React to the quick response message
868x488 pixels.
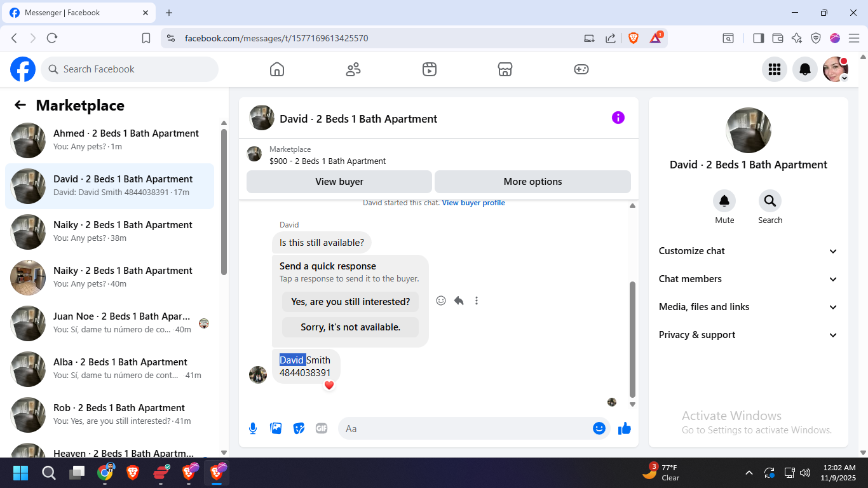point(441,301)
